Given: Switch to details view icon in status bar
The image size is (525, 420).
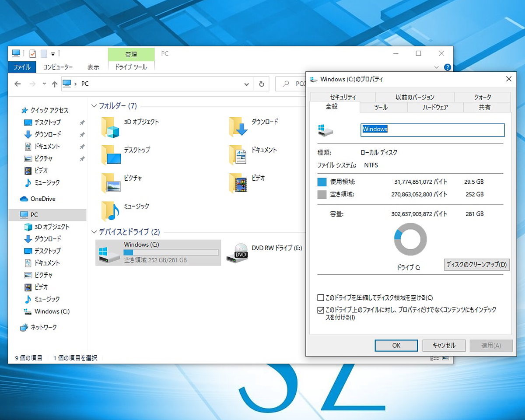Looking at the screenshot, I should point(434,358).
